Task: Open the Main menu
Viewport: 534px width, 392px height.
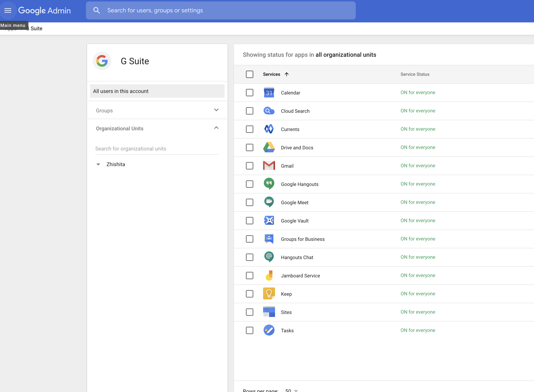Action: point(8,10)
